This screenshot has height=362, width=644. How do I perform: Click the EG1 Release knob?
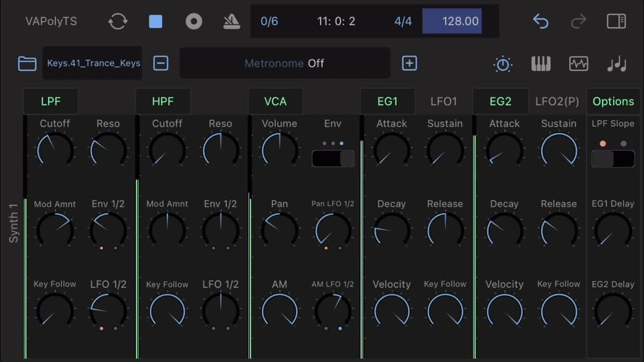coord(445,230)
